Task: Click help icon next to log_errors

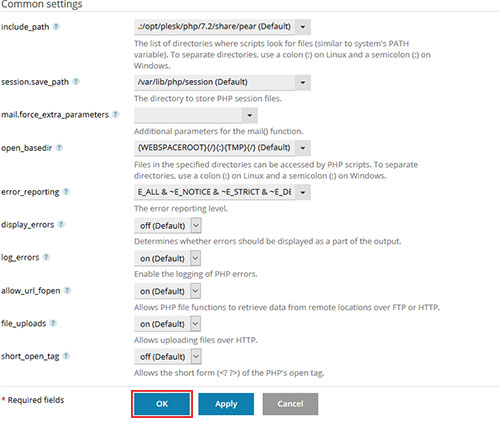Action: click(46, 257)
